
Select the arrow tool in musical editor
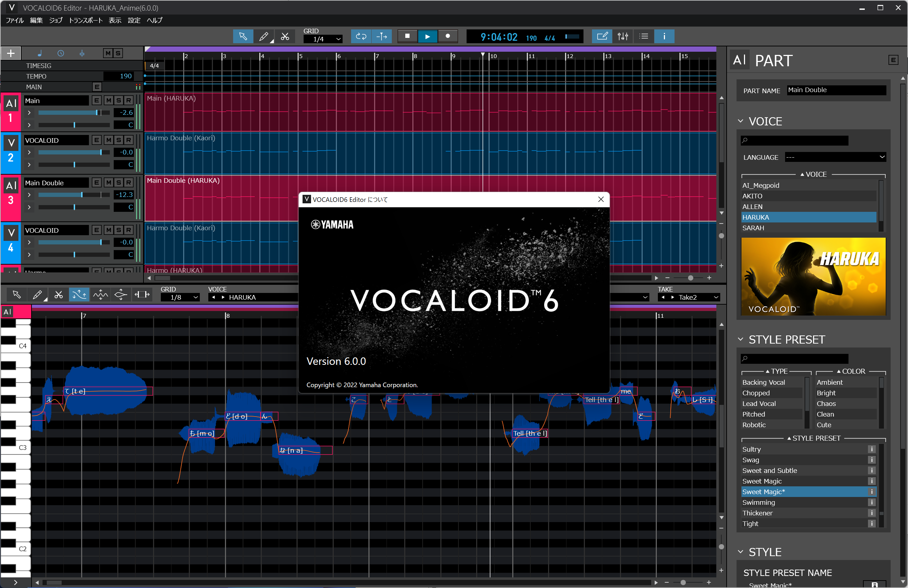(17, 295)
